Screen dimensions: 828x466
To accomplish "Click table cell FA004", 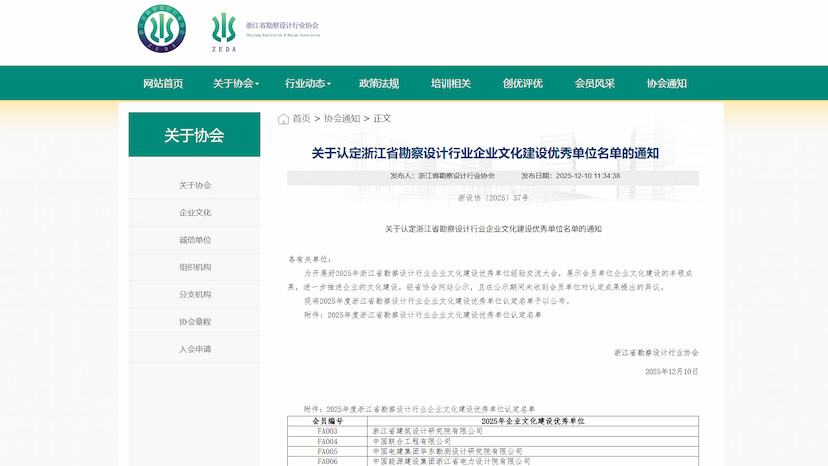I will tap(327, 441).
